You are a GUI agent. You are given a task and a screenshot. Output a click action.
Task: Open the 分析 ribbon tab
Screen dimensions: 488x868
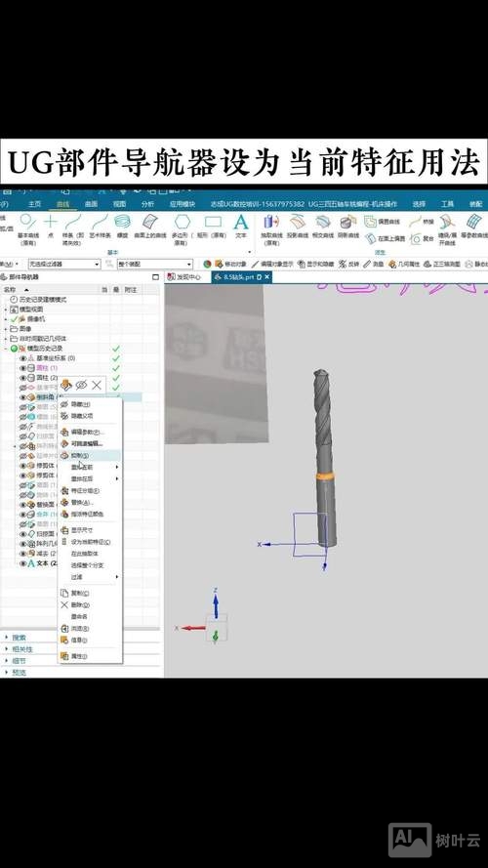point(147,204)
